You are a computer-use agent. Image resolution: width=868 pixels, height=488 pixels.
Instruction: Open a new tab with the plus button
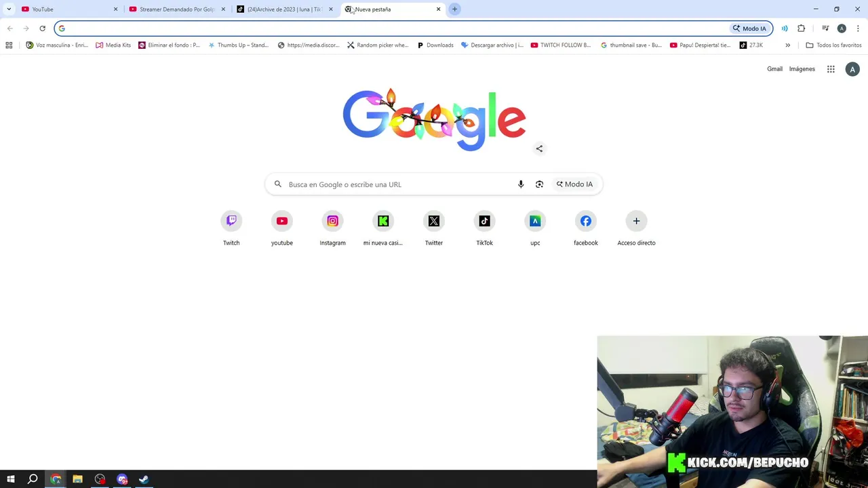(454, 9)
